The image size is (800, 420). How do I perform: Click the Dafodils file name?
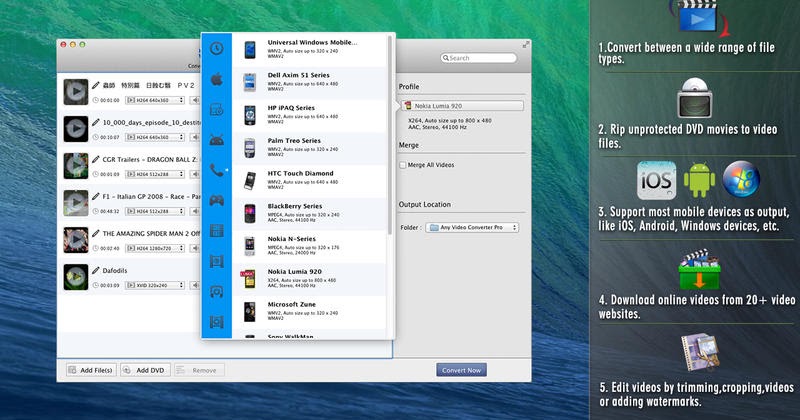point(115,270)
